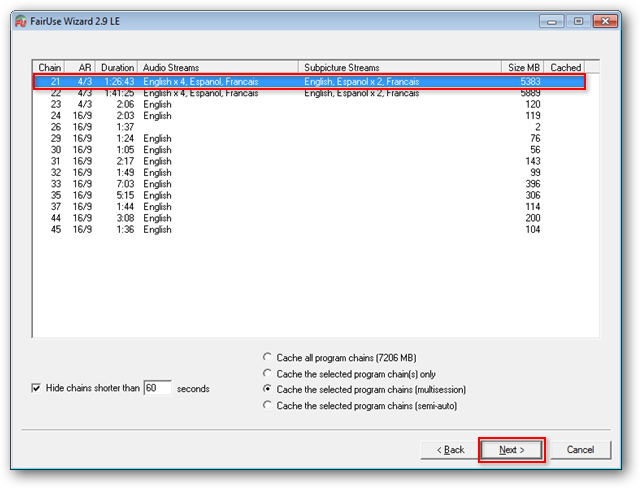The image size is (640, 488).
Task: Click the size value 5383
Action: (x=530, y=82)
